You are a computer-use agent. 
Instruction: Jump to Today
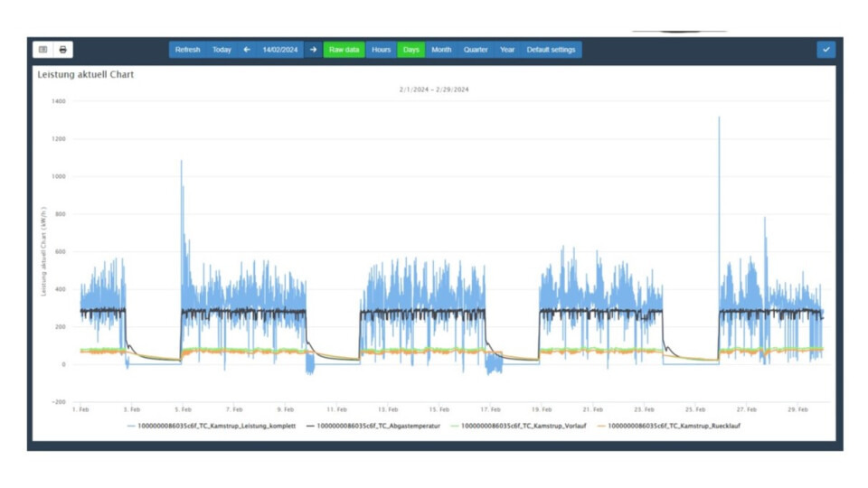click(x=222, y=50)
